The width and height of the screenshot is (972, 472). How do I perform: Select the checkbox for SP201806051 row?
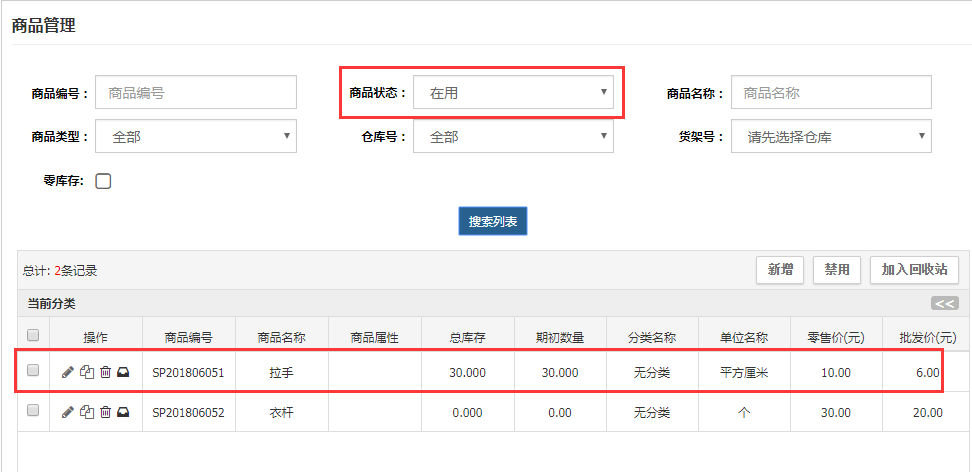(33, 371)
